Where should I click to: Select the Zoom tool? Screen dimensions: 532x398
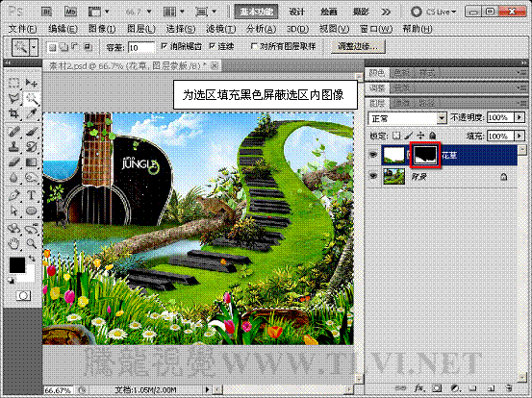(31, 243)
